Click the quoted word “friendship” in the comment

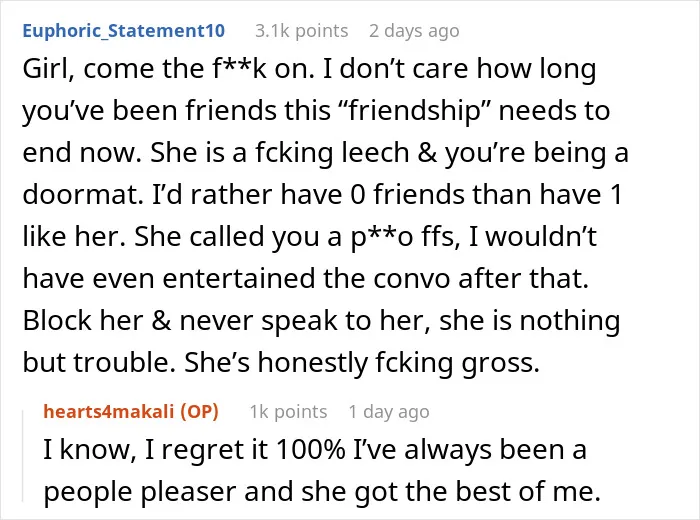pyautogui.click(x=414, y=111)
